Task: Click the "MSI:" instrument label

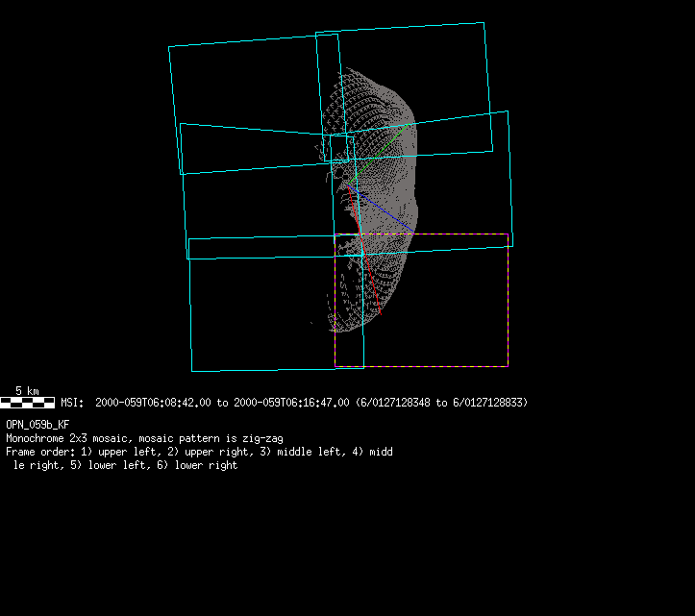Action: pos(73,403)
